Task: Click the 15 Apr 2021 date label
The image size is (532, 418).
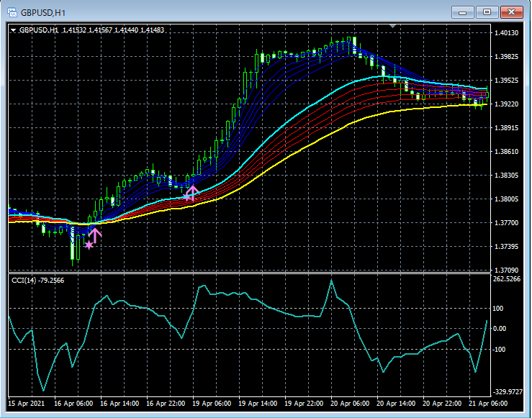Action: pyautogui.click(x=25, y=403)
